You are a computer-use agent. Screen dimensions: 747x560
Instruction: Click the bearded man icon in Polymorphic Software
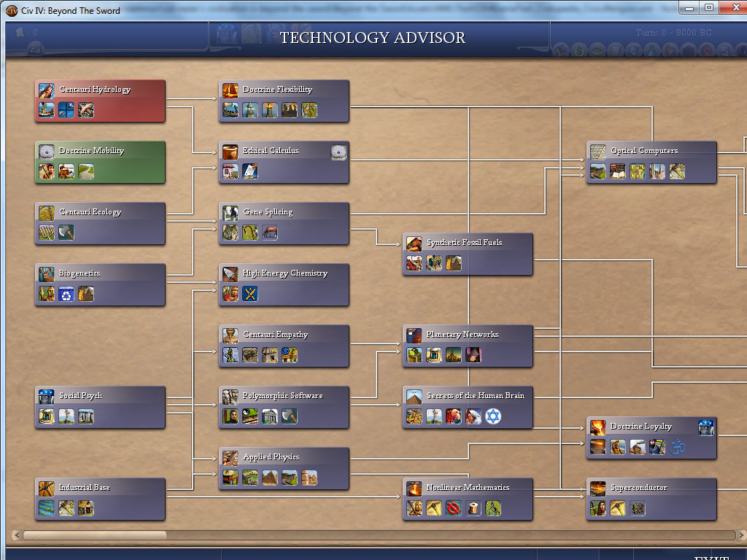pos(231,416)
